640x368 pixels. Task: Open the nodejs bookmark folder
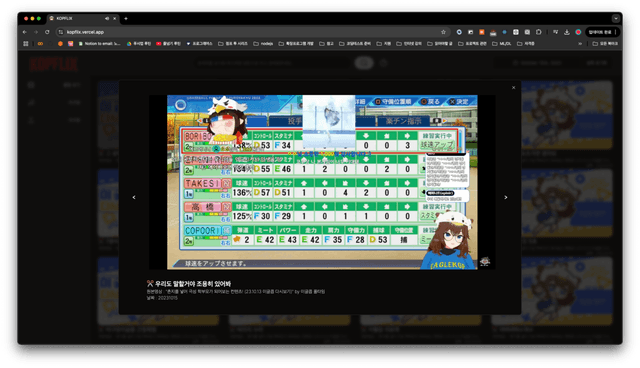coord(263,44)
